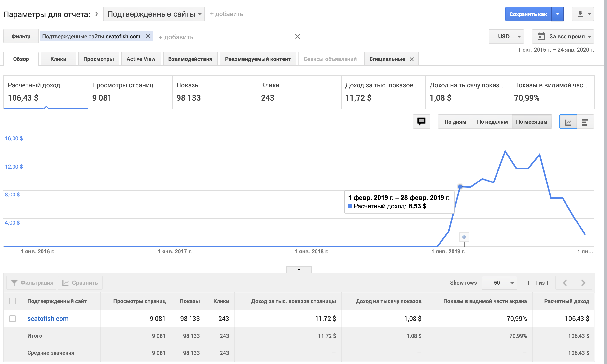
Task: Click the Сохранить как button
Action: click(528, 14)
